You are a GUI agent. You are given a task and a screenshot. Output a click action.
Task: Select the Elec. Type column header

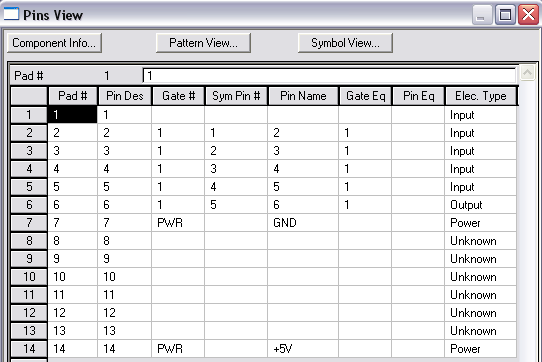480,96
